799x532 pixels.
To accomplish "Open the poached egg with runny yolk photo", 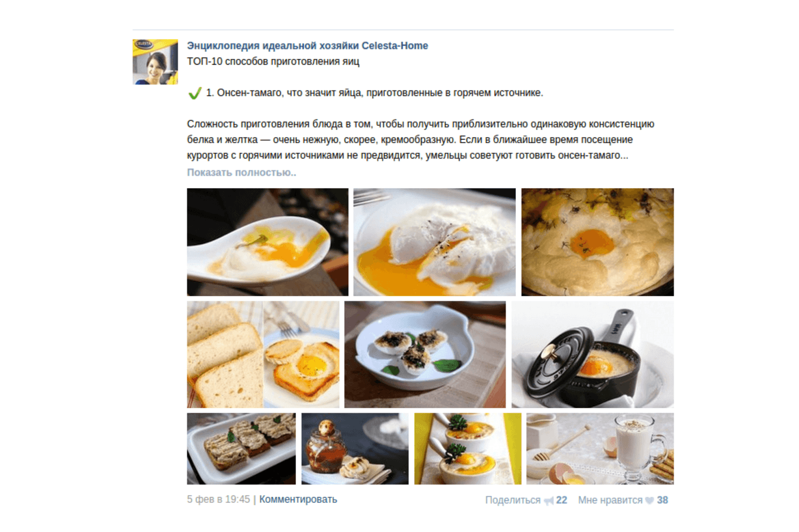I will tap(434, 242).
